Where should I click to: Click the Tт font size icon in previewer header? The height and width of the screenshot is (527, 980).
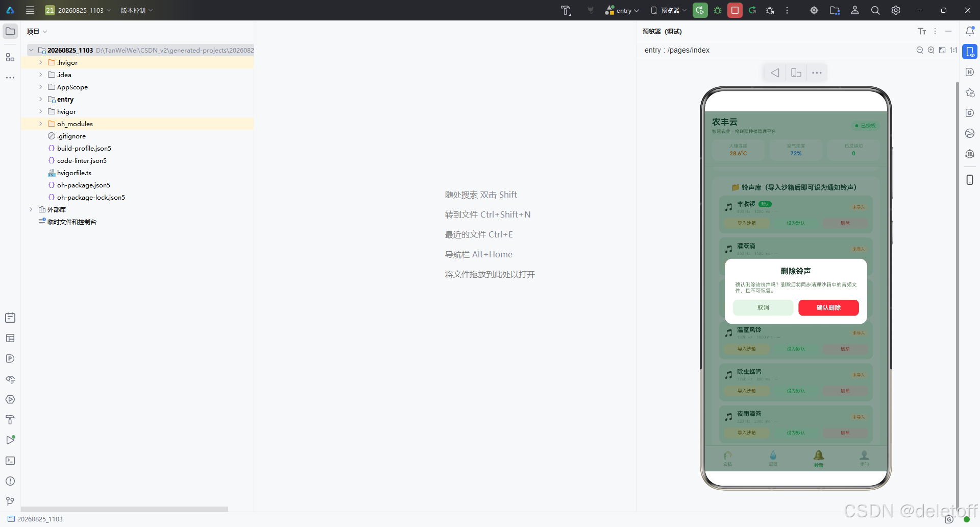tap(922, 31)
